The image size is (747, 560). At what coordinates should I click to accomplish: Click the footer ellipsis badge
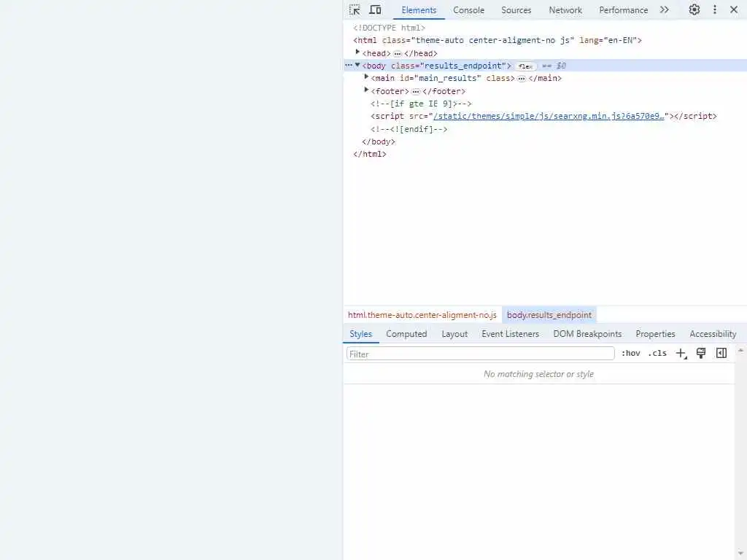click(x=415, y=91)
